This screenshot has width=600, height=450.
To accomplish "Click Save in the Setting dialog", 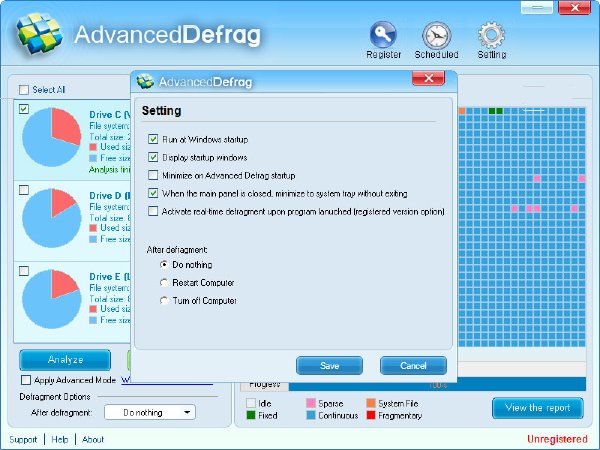I will [329, 366].
